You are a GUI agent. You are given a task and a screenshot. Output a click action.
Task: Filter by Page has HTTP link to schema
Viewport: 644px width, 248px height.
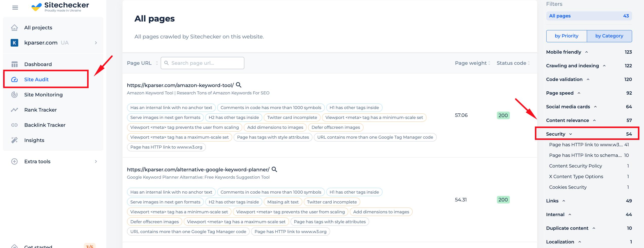click(x=589, y=155)
